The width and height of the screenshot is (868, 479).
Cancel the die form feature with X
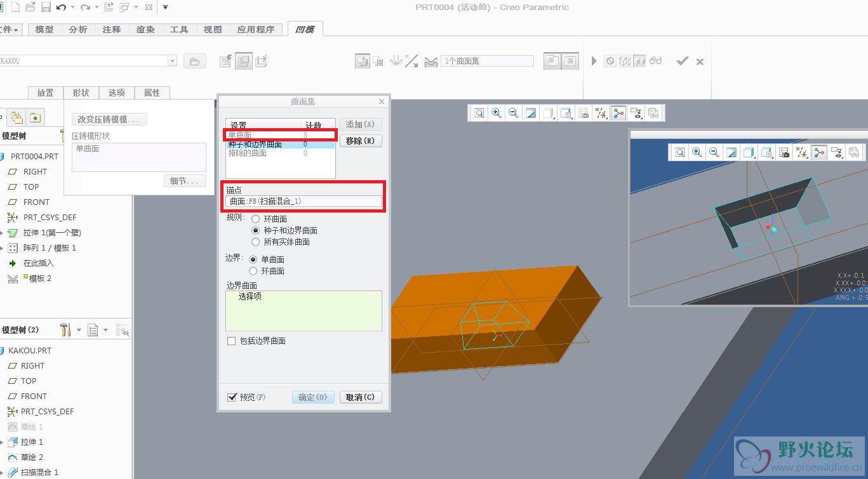700,62
